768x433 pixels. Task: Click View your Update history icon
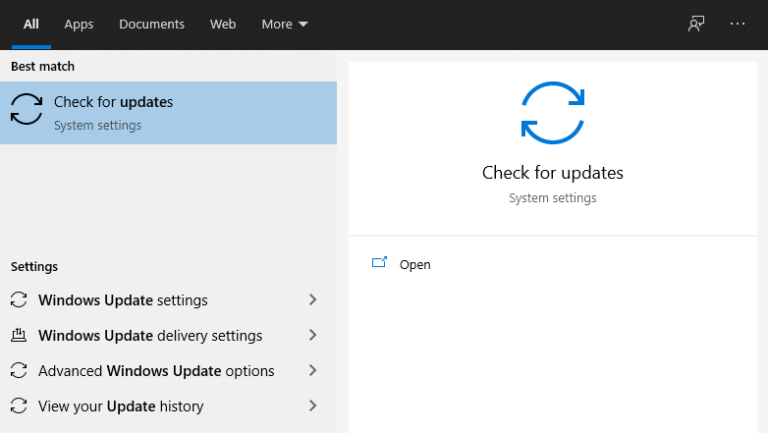click(19, 406)
